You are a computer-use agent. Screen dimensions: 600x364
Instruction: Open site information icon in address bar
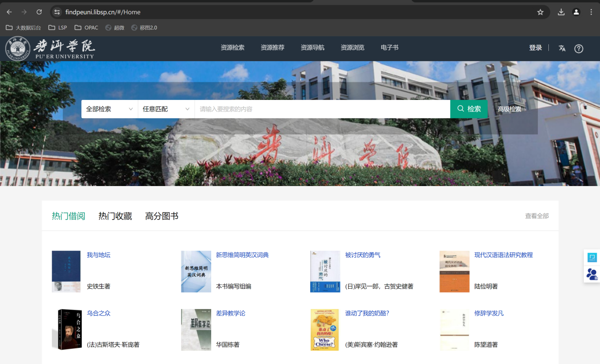(57, 12)
